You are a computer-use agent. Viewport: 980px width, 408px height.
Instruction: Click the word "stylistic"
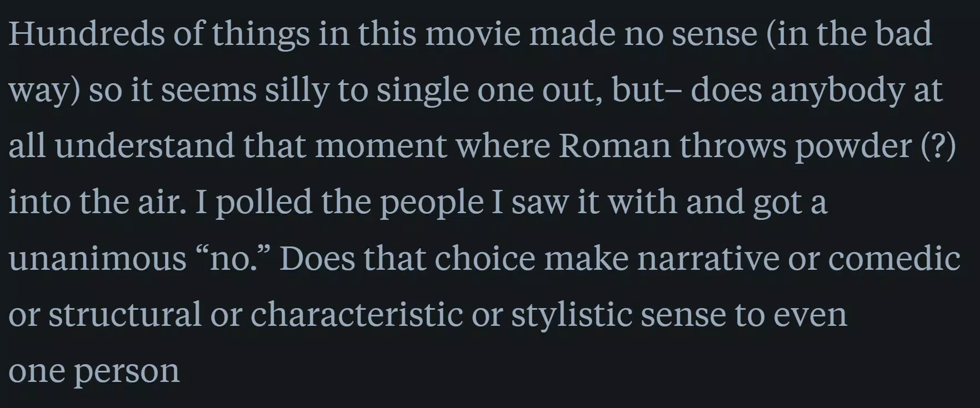[571, 315]
